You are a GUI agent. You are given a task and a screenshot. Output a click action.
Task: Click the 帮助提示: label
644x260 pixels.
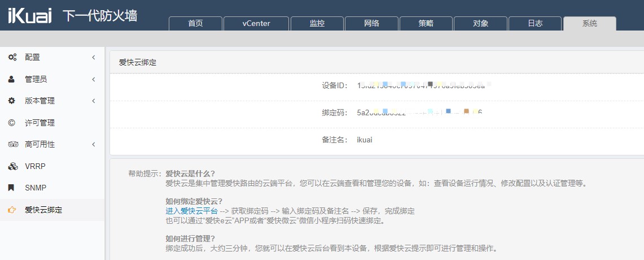pyautogui.click(x=146, y=173)
